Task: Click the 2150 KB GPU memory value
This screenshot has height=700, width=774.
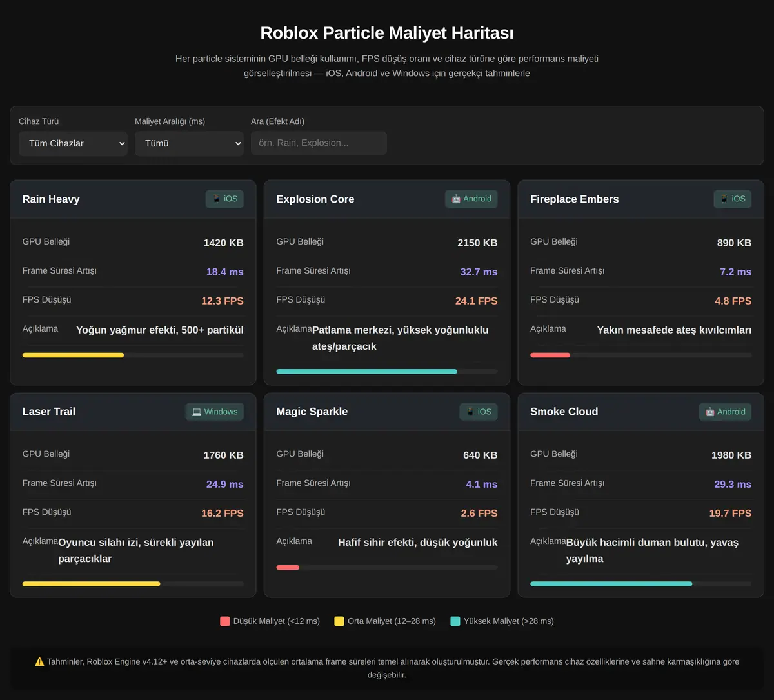Action: click(477, 243)
